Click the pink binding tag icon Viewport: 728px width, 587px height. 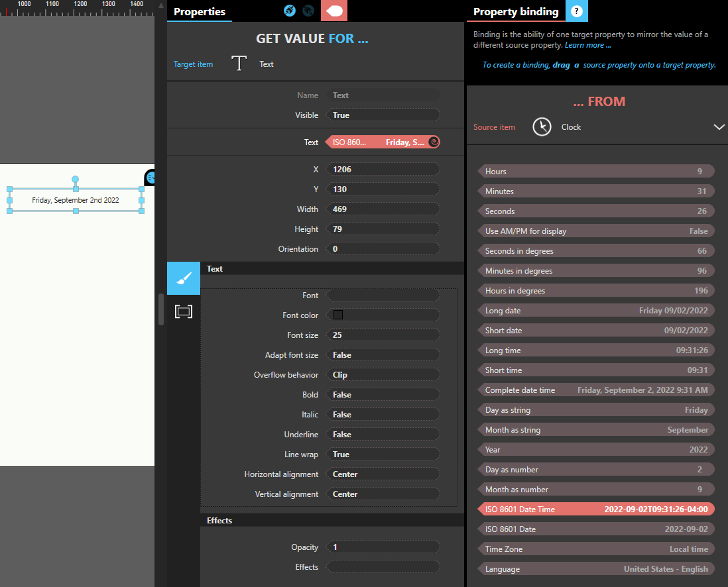tap(334, 11)
